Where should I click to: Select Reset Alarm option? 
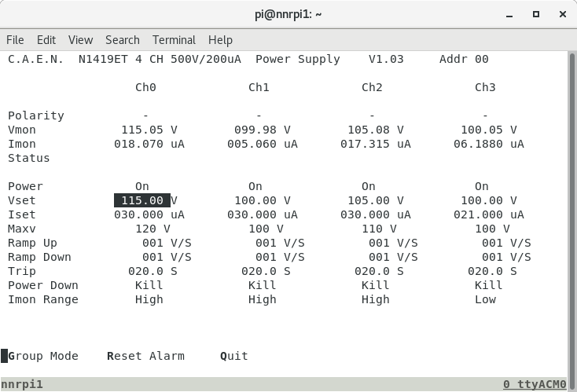tap(145, 356)
